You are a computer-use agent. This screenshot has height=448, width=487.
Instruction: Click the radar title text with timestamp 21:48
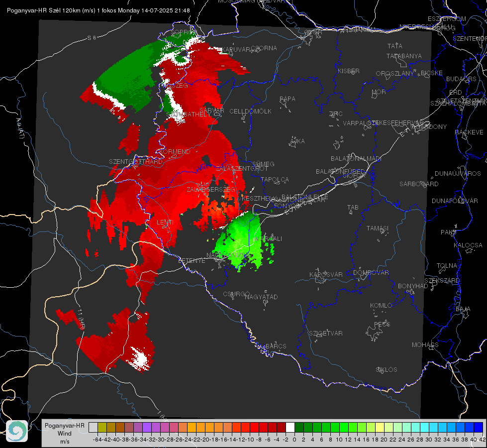[x=98, y=10]
